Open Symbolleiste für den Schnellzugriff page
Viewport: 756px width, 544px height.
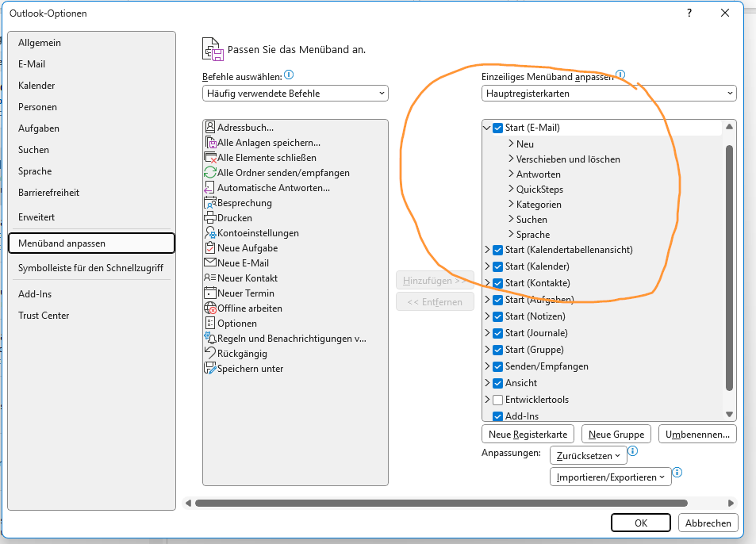pos(90,268)
